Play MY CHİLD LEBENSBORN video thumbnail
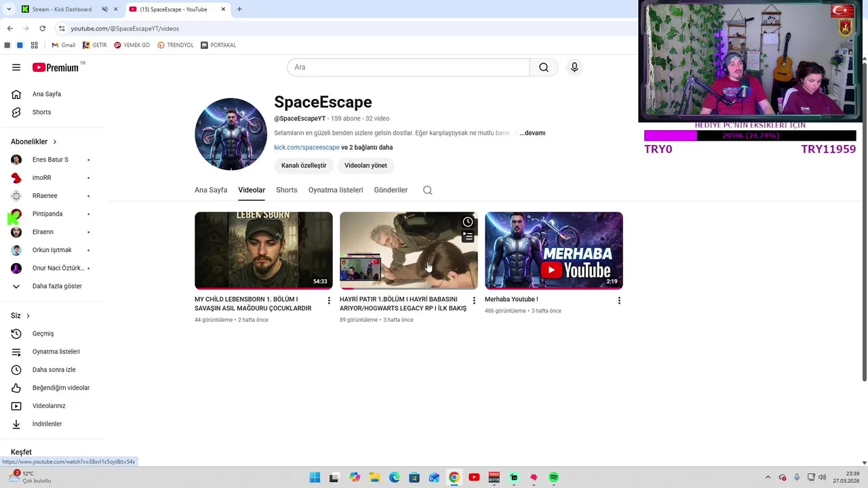 click(264, 251)
